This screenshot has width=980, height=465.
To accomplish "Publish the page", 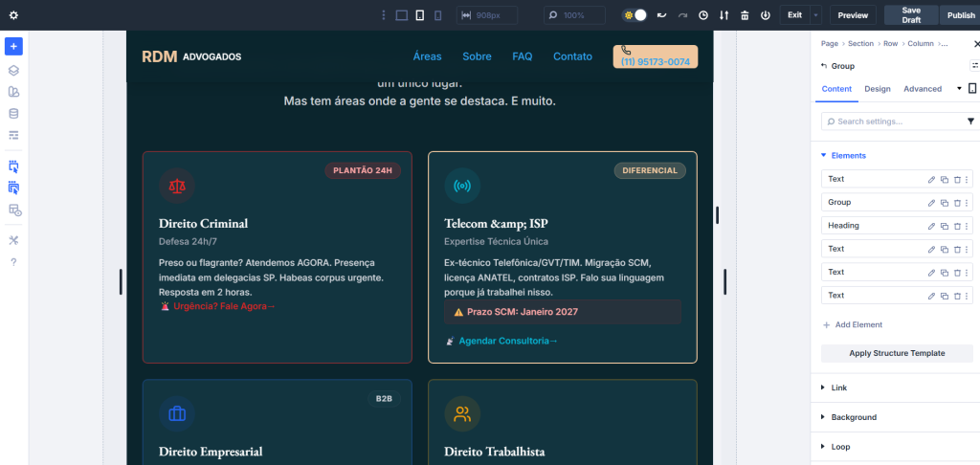I will point(961,15).
